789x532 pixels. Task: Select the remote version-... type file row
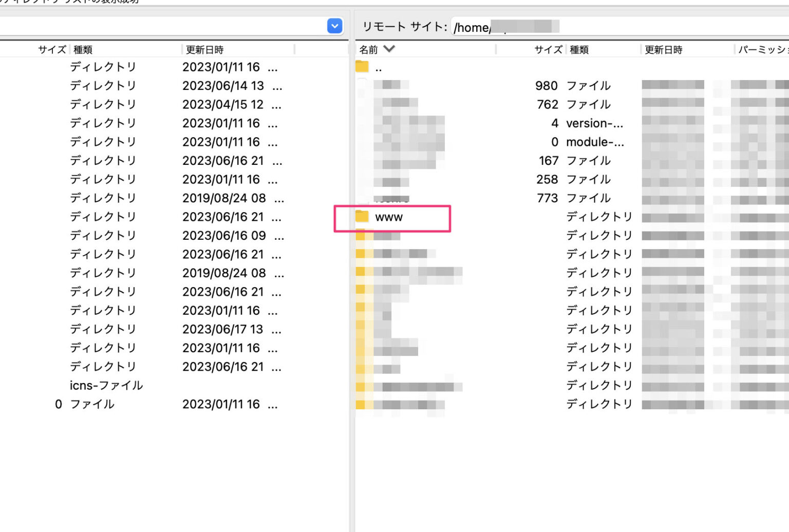pos(594,123)
